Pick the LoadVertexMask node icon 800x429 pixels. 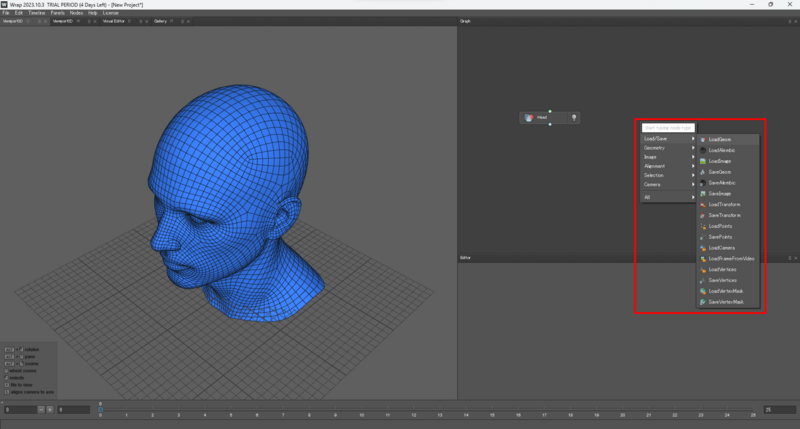coord(703,291)
